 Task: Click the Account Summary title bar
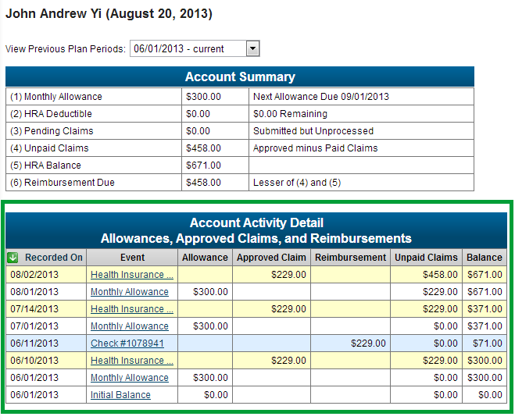coord(240,77)
